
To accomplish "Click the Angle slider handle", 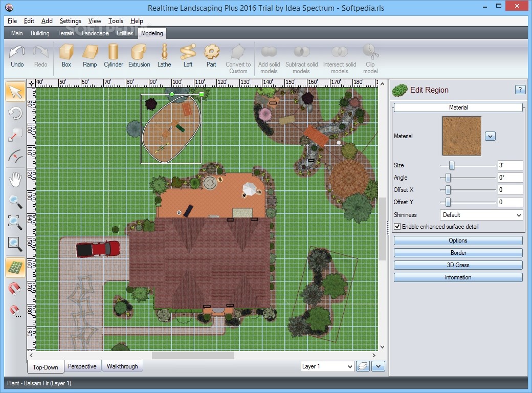I will tap(448, 178).
